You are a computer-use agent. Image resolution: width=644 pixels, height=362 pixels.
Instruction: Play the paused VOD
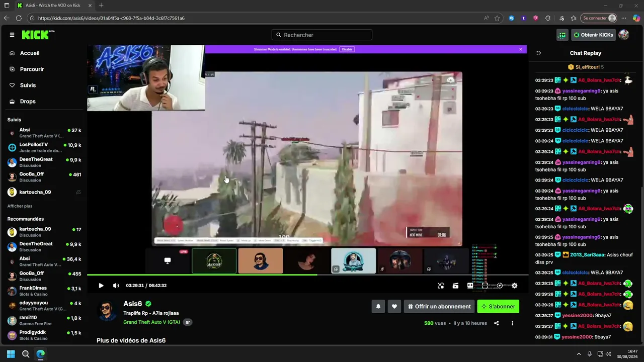tap(101, 286)
